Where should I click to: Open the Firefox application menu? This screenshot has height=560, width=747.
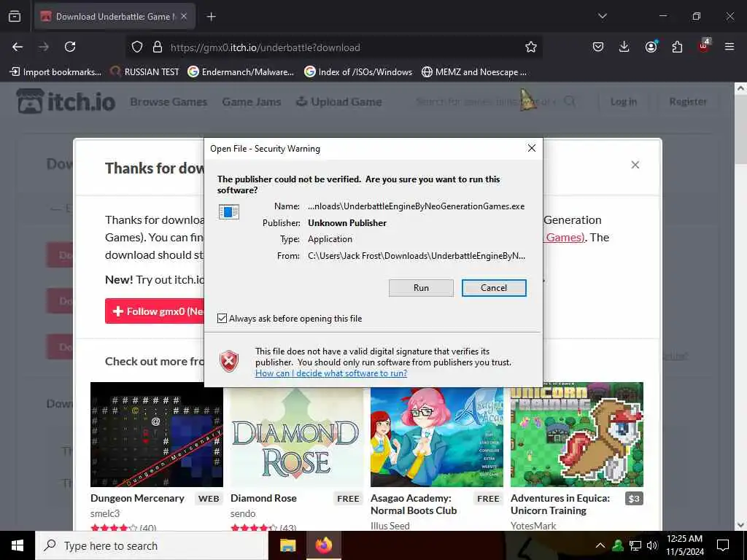(729, 47)
